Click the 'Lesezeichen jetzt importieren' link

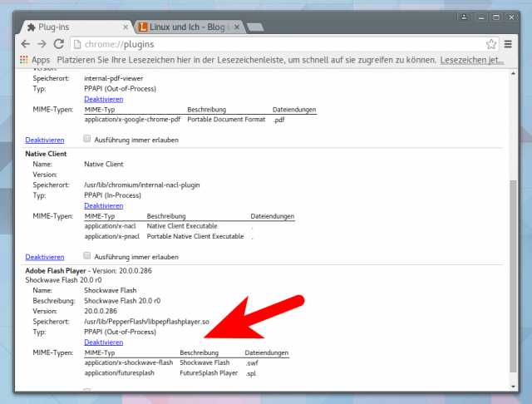click(x=472, y=61)
